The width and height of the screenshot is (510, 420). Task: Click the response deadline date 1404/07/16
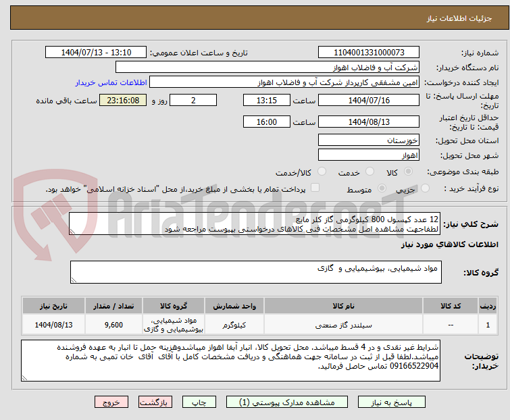point(369,100)
